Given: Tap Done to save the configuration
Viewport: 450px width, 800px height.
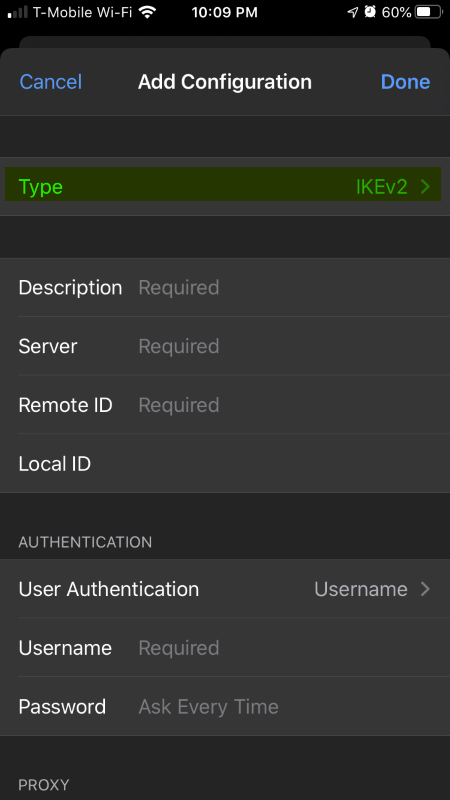Looking at the screenshot, I should pyautogui.click(x=406, y=82).
